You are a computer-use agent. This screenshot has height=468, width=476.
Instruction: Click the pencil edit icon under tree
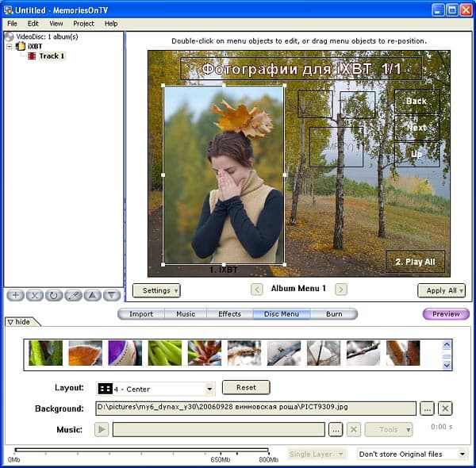(73, 295)
